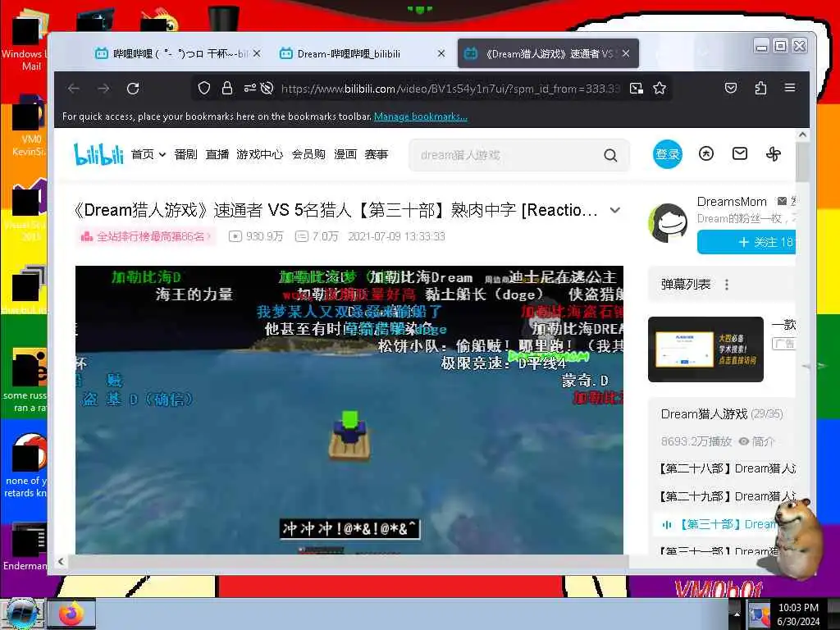840x630 pixels.
Task: Go back to the previous page
Action: (x=74, y=89)
